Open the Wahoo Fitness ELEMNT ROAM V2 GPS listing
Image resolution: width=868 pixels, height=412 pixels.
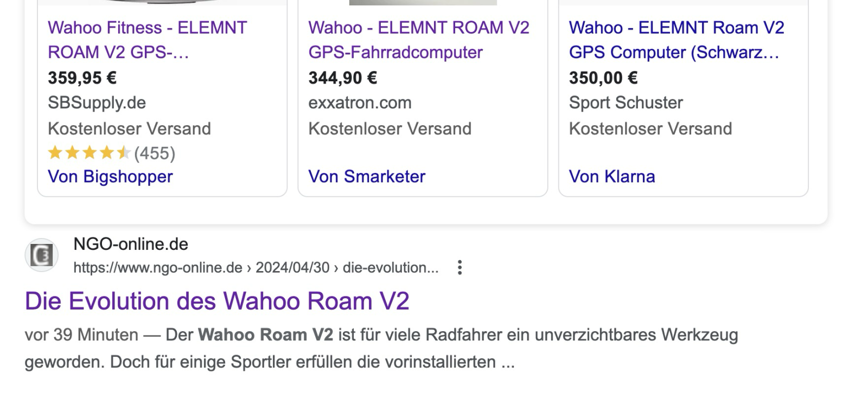point(147,40)
